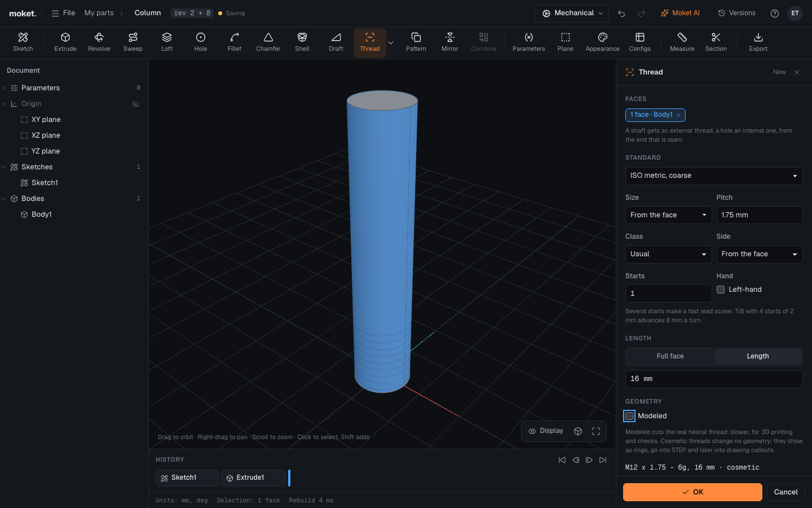
Task: Select the Revolve tool
Action: (x=99, y=42)
